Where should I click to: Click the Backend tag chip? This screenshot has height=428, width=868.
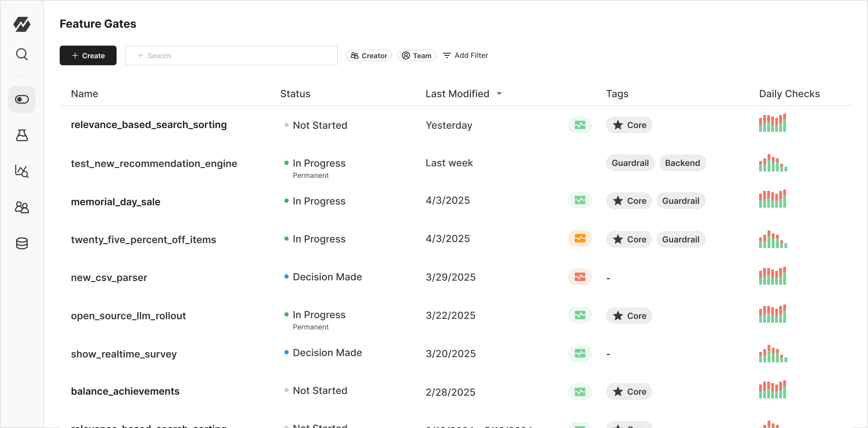682,163
